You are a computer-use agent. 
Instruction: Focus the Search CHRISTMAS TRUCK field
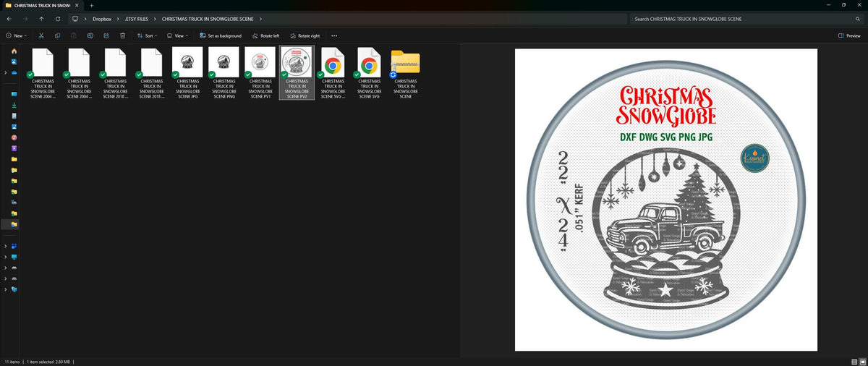click(745, 19)
